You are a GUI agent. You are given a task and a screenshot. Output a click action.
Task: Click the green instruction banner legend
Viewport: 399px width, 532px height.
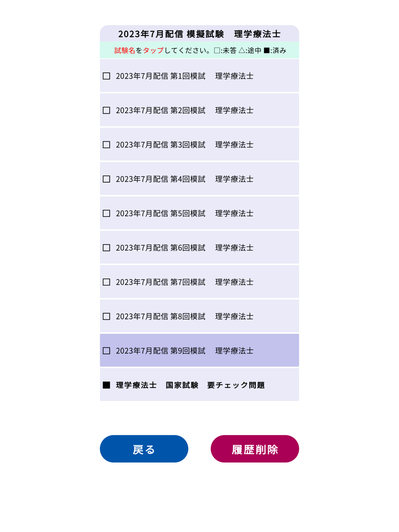(x=199, y=50)
